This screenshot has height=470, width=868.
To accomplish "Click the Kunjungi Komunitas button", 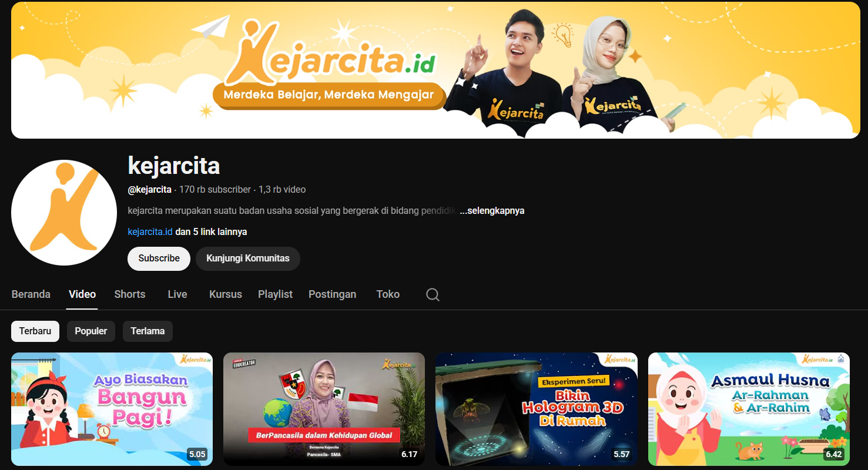I will pyautogui.click(x=247, y=258).
